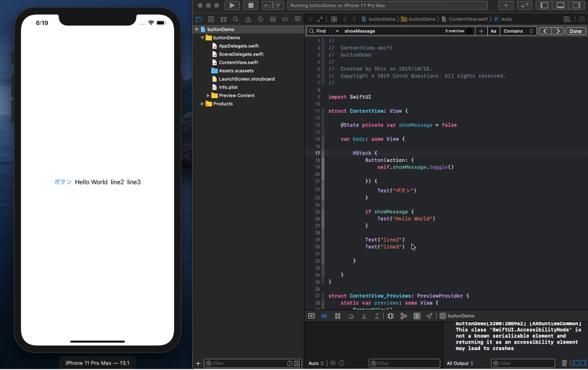Screen dimensions: 588x370
Task: Open Info.plist in the navigator
Action: click(x=228, y=88)
